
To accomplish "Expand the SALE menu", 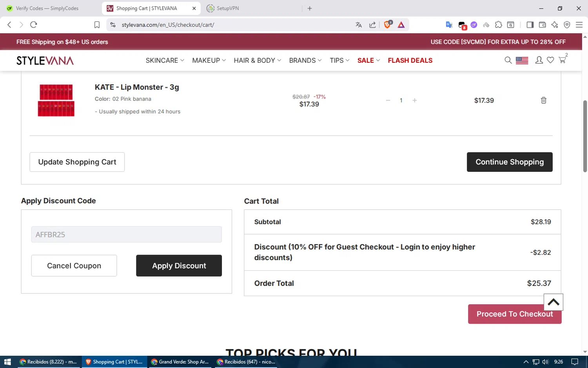I will [x=368, y=60].
